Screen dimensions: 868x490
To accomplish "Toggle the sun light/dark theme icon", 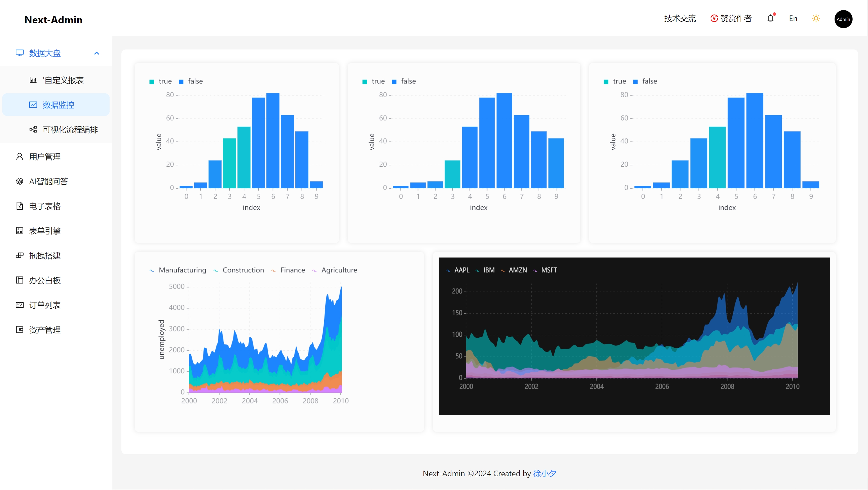I will pos(816,19).
